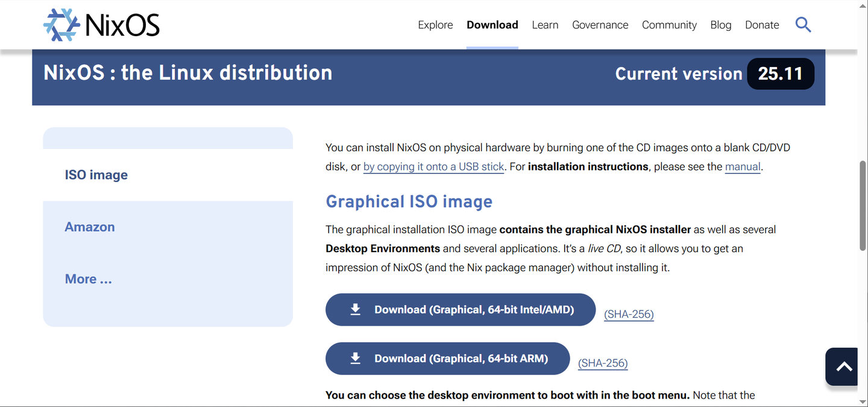Open the search magnifier icon
The width and height of the screenshot is (868, 407).
[803, 25]
